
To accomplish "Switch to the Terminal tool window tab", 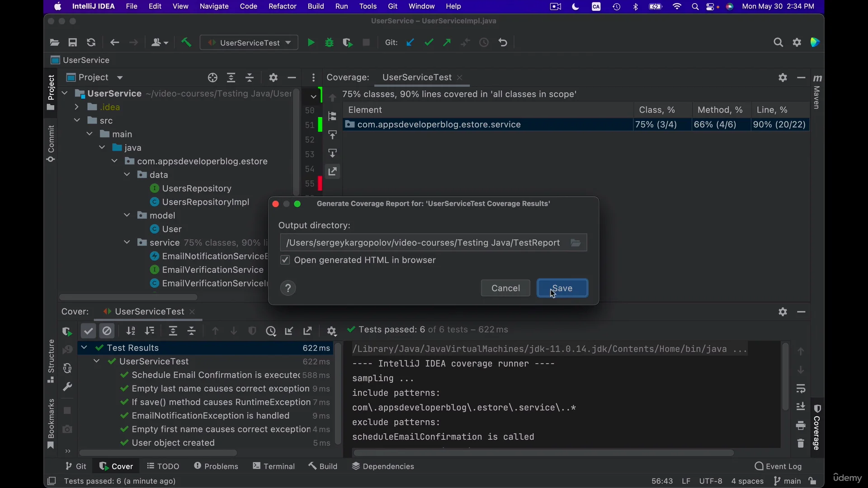I will (274, 466).
